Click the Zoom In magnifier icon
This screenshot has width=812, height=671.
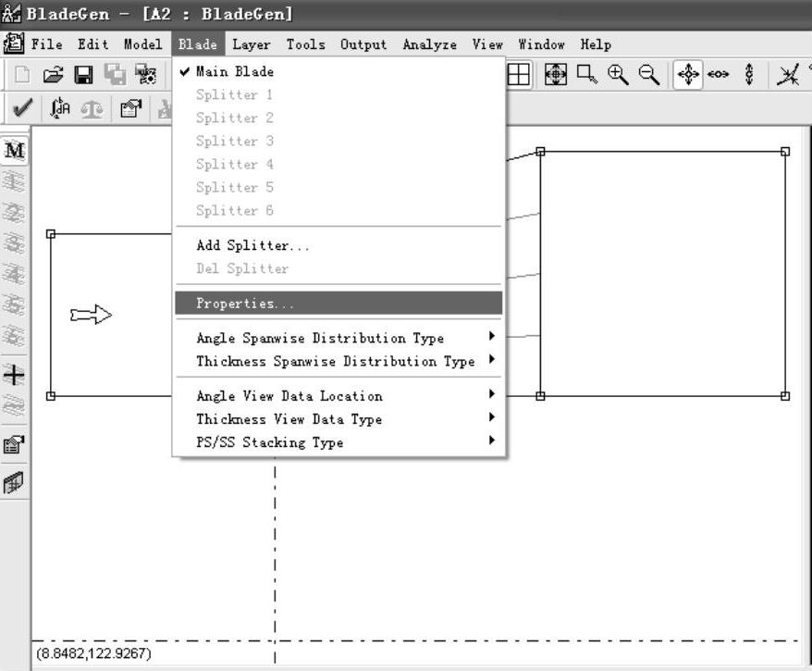point(618,75)
